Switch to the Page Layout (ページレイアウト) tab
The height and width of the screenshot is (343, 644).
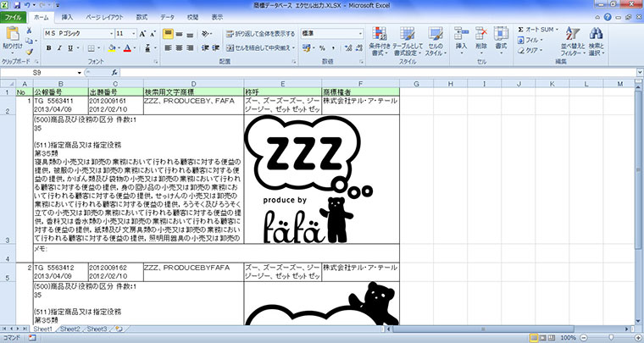pos(104,17)
